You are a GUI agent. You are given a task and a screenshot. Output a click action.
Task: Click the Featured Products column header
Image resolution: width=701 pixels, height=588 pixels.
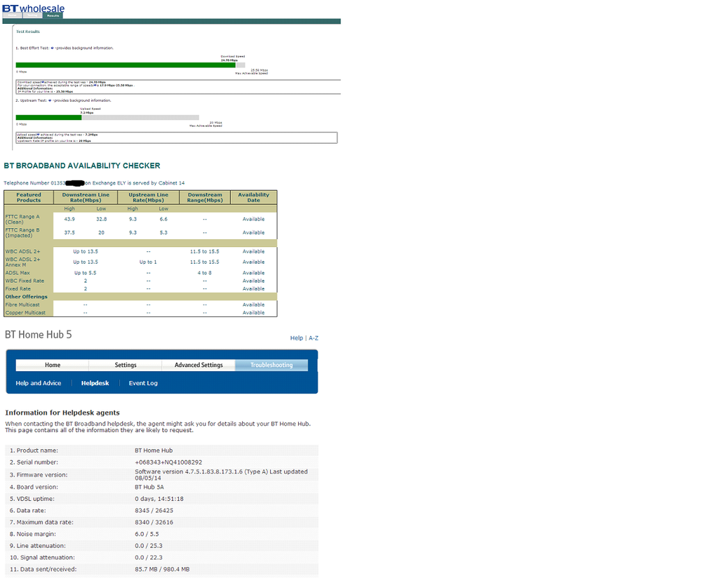(29, 198)
